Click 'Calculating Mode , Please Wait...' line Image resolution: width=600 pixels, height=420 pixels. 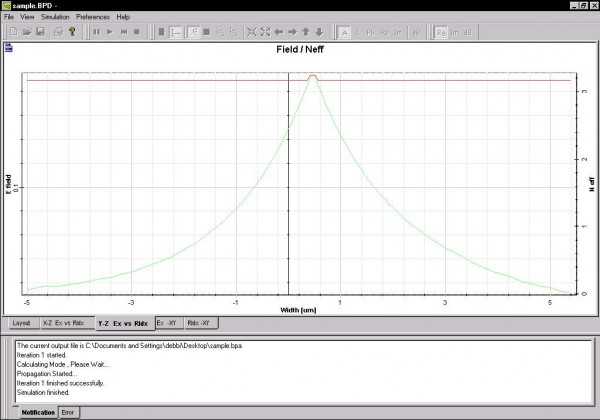(63, 365)
